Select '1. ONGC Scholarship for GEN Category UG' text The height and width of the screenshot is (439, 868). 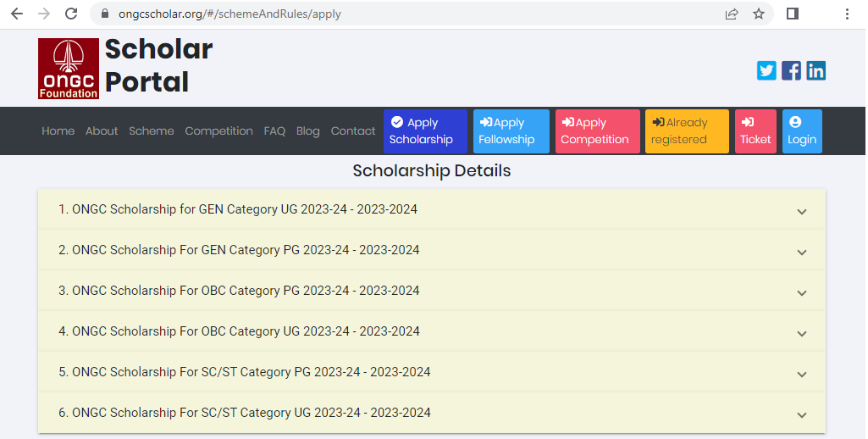point(178,209)
